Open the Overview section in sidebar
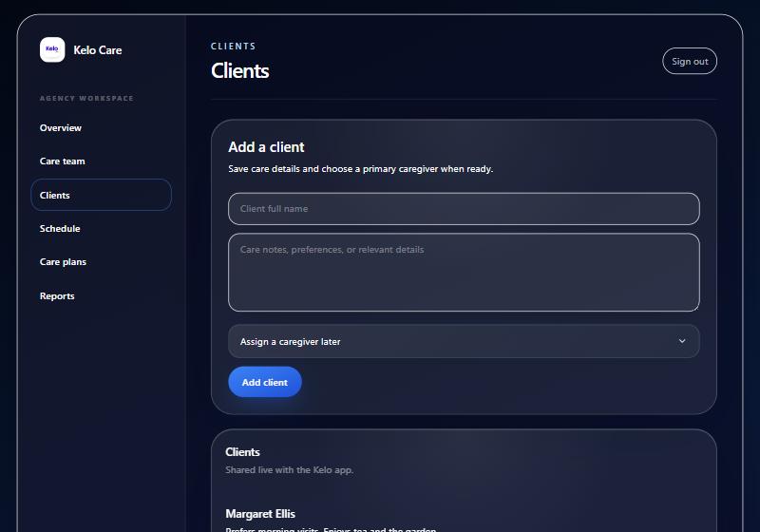The image size is (760, 532). pyautogui.click(x=61, y=128)
